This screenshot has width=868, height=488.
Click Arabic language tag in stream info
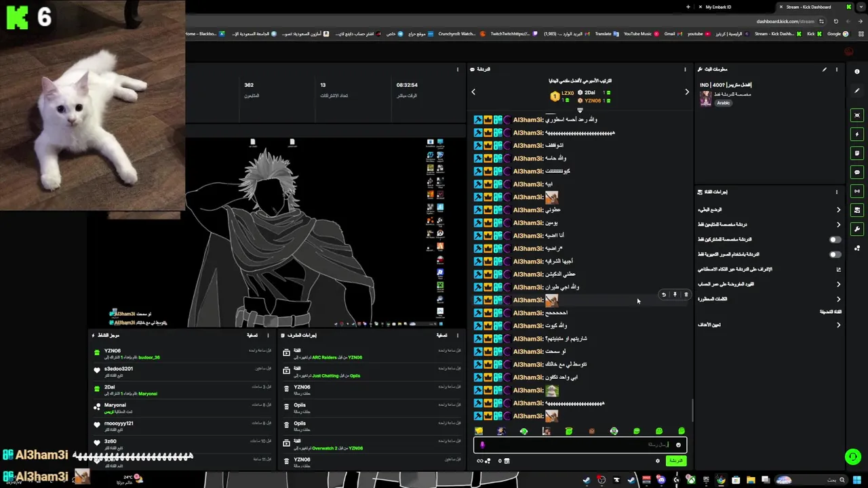pyautogui.click(x=724, y=103)
